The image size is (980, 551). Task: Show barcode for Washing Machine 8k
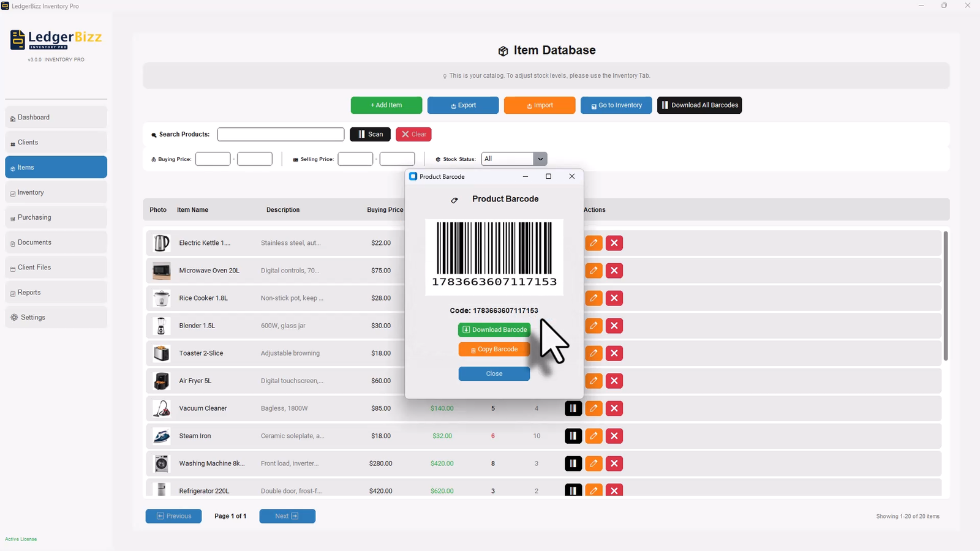click(x=573, y=463)
